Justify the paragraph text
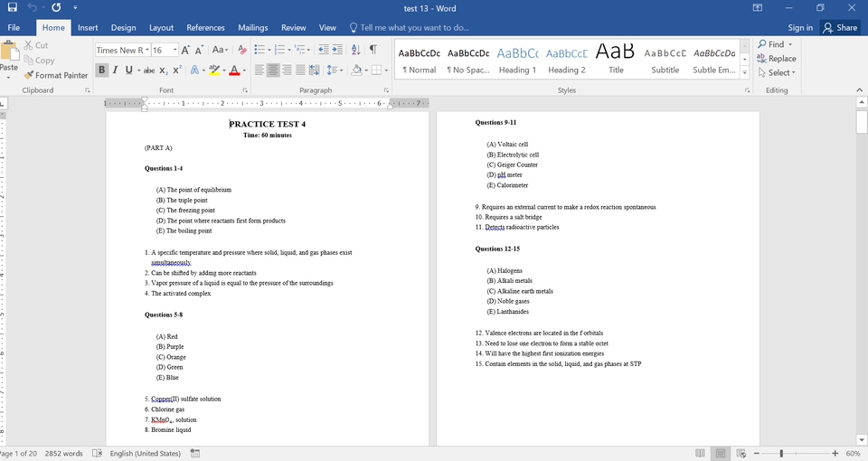Viewport: 868px width, 461px height. pyautogui.click(x=300, y=71)
